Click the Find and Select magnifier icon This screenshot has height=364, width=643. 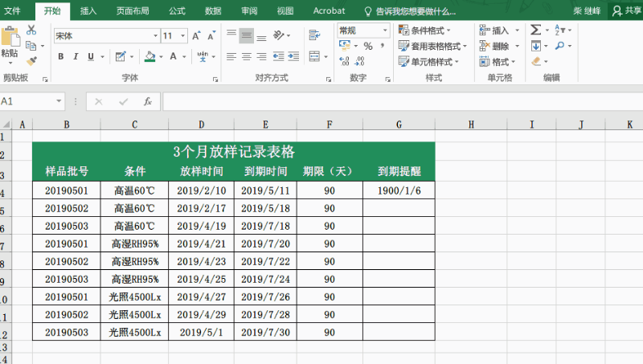[559, 46]
